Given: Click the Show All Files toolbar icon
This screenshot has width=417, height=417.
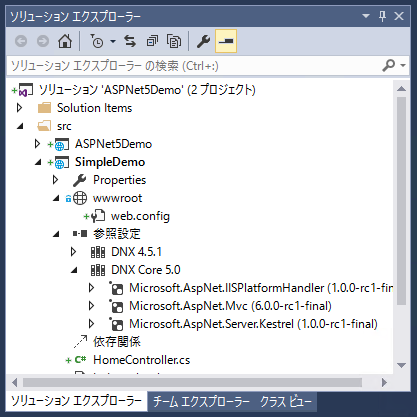Looking at the screenshot, I should (174, 41).
